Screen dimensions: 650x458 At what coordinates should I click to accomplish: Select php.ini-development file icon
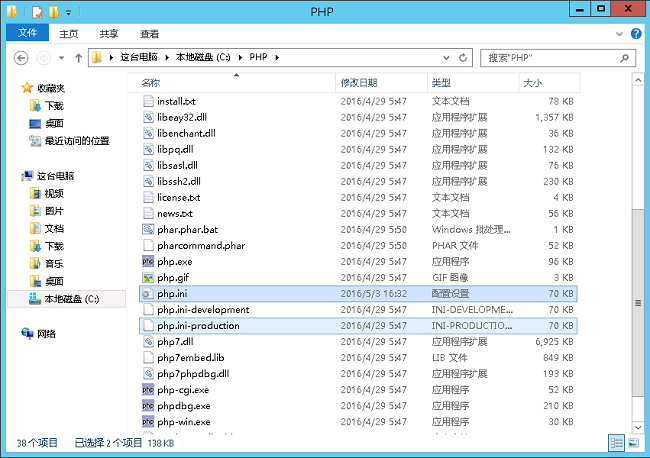(x=148, y=310)
